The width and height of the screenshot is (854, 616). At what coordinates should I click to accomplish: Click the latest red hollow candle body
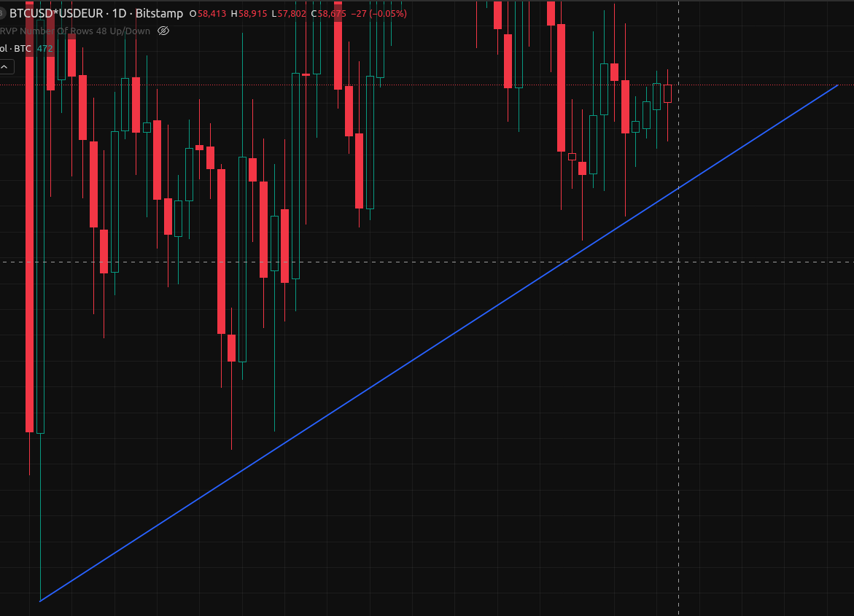click(667, 93)
